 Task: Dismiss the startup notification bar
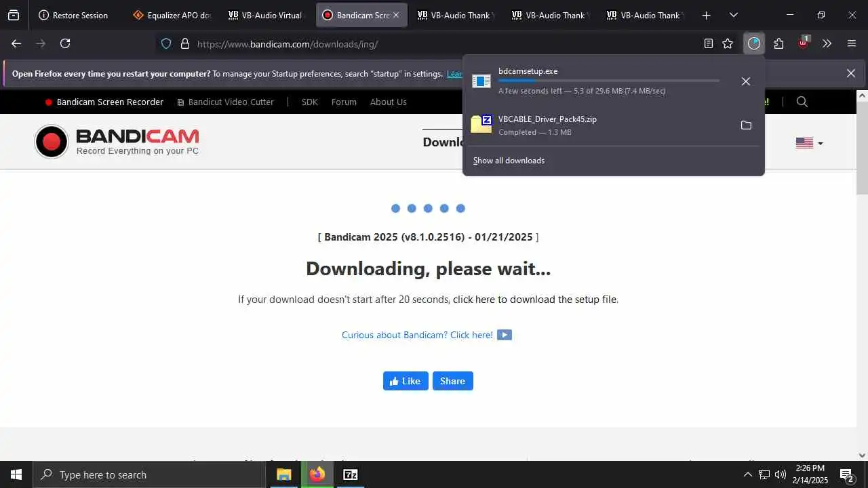(851, 73)
